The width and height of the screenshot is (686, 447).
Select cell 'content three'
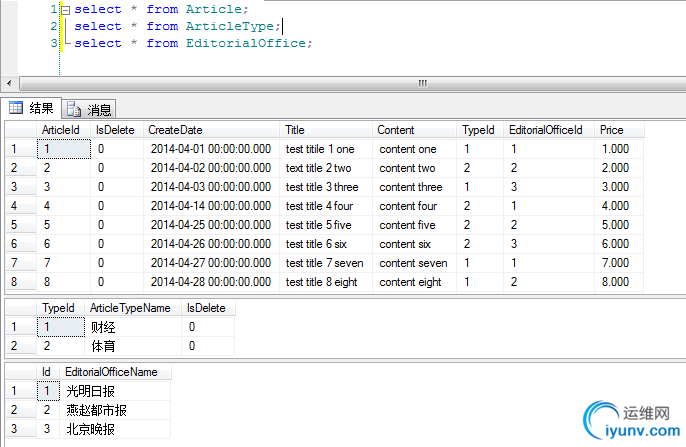click(414, 187)
